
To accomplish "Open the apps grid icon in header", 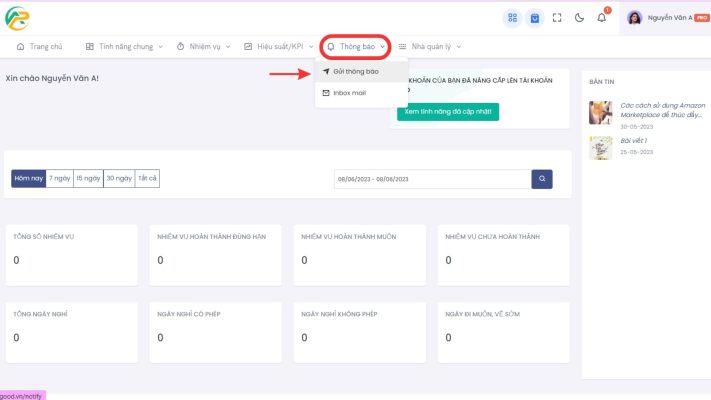I will [x=512, y=18].
